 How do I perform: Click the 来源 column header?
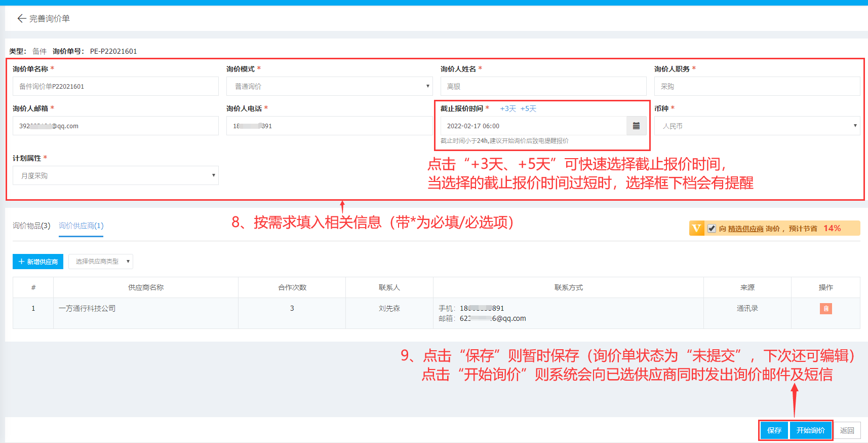coord(747,287)
